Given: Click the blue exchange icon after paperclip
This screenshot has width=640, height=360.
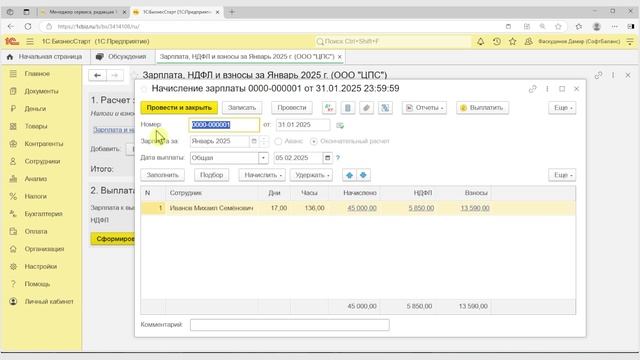Looking at the screenshot, I should click(x=385, y=108).
